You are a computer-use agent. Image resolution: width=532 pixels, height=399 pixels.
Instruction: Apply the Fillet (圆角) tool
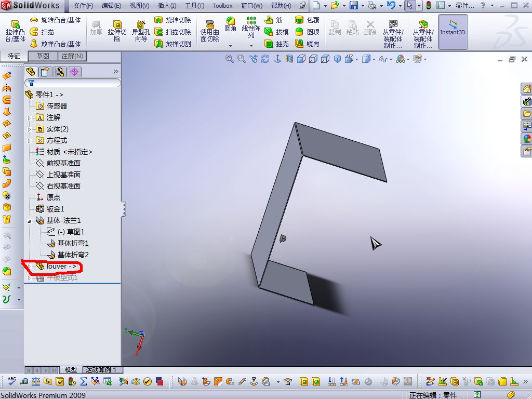point(230,25)
